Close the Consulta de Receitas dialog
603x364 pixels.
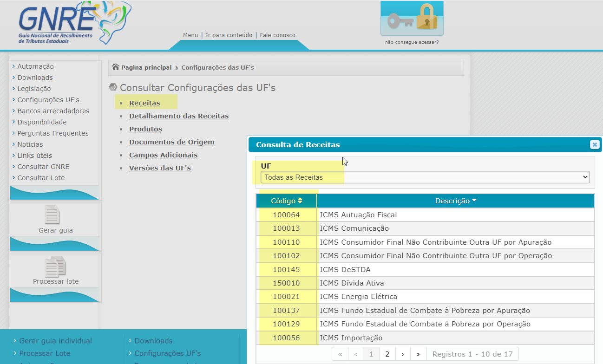[595, 144]
